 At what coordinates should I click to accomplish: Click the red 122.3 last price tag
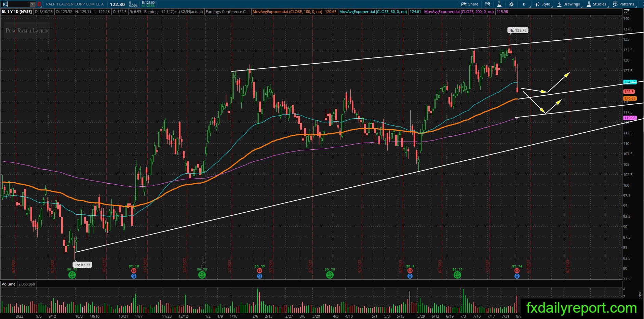tap(629, 92)
